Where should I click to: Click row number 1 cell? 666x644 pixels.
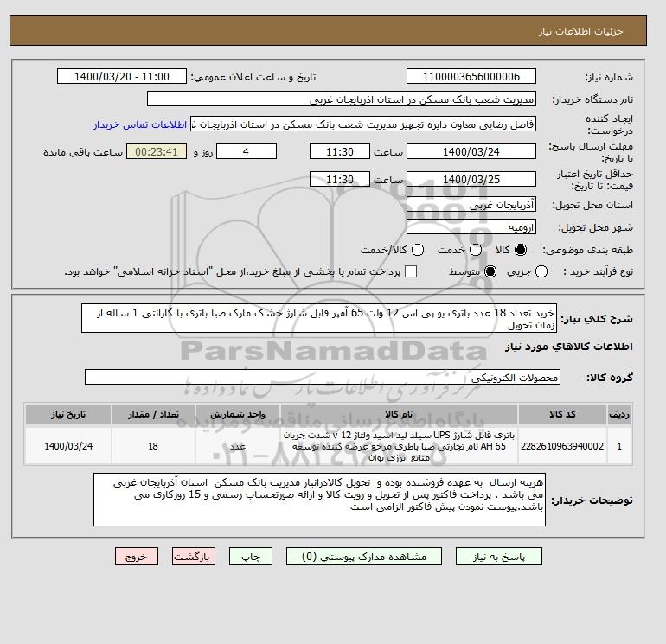tap(619, 446)
